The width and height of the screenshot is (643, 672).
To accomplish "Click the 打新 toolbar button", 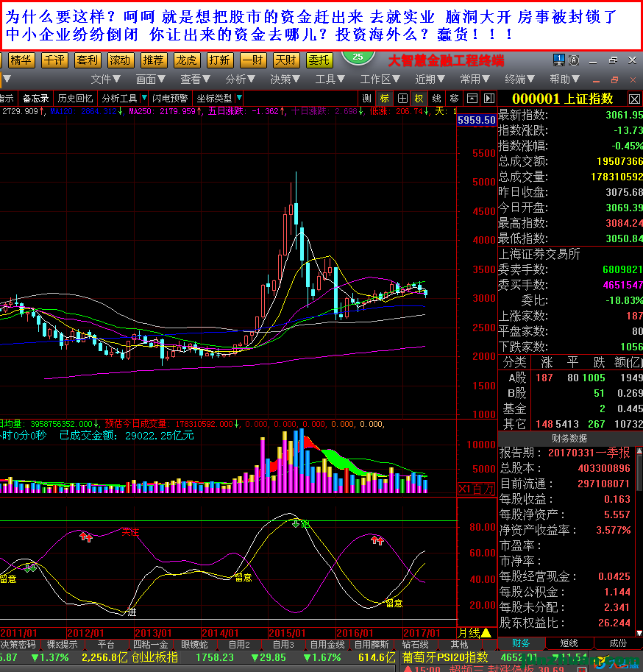I will pyautogui.click(x=219, y=60).
